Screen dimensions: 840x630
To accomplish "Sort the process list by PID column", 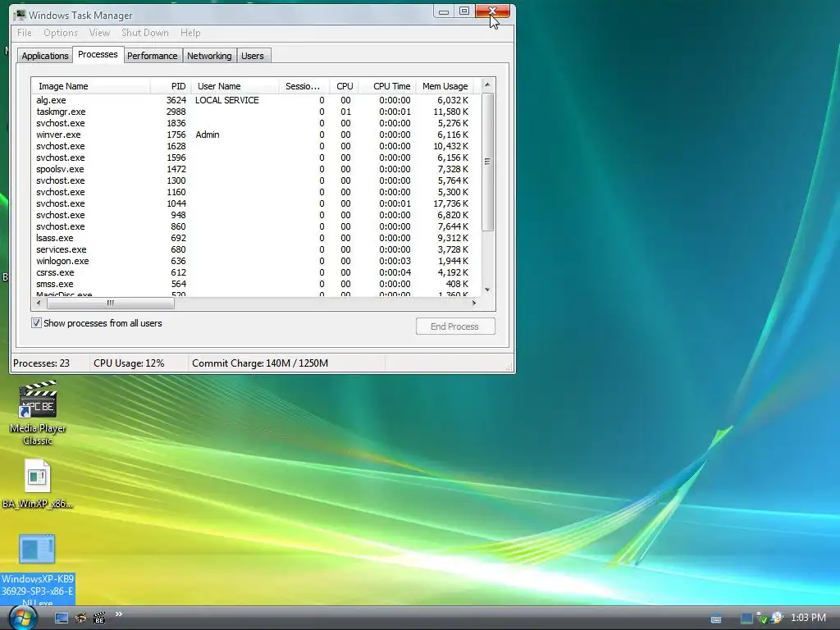I will click(171, 86).
